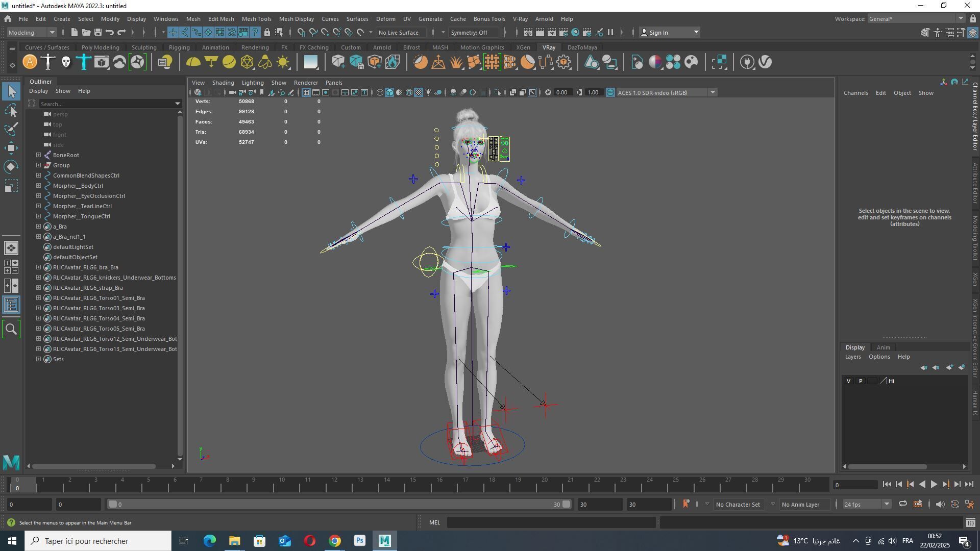980x551 pixels.
Task: Open the Deform menu
Action: click(x=385, y=19)
